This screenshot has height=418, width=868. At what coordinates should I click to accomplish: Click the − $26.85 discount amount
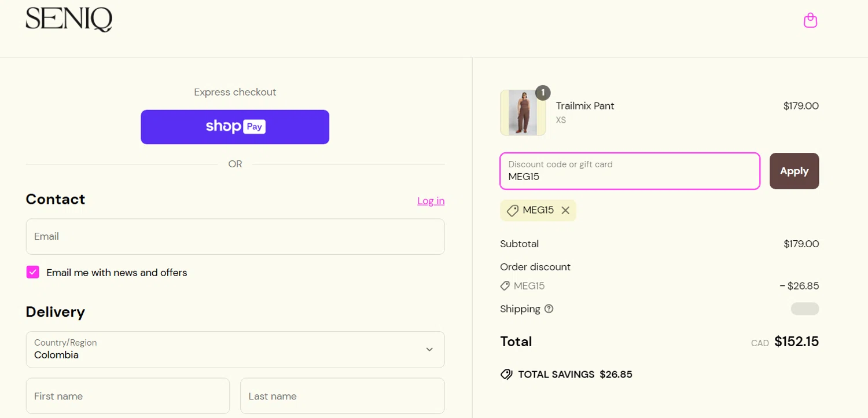pyautogui.click(x=799, y=286)
